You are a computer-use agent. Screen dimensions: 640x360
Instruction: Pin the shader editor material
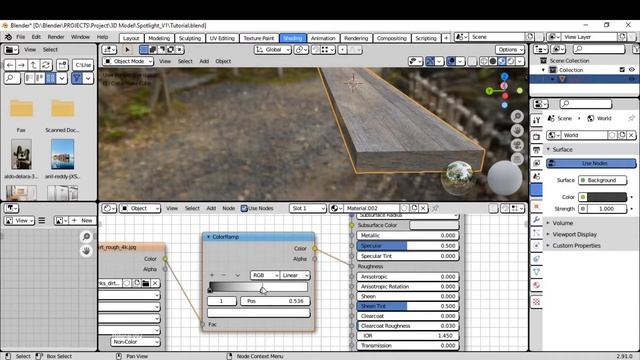click(436, 208)
